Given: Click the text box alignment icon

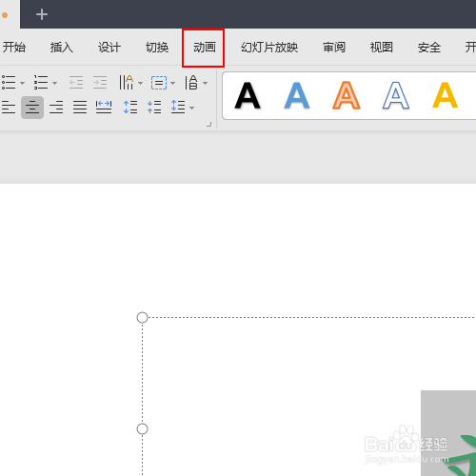Looking at the screenshot, I should 159,83.
